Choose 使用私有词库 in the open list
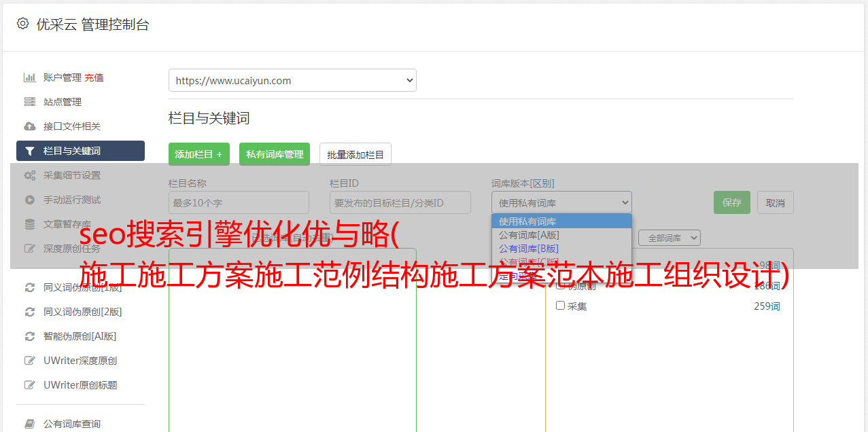The image size is (868, 432). [x=561, y=221]
